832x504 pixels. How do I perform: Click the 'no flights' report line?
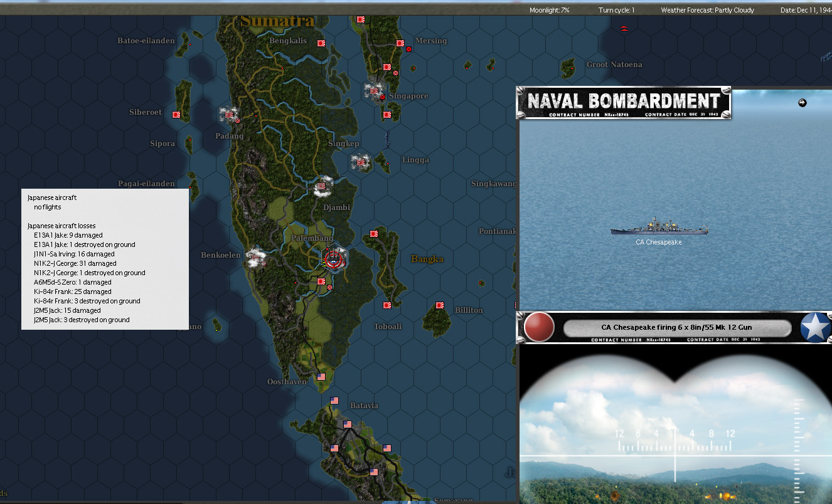pyautogui.click(x=48, y=207)
